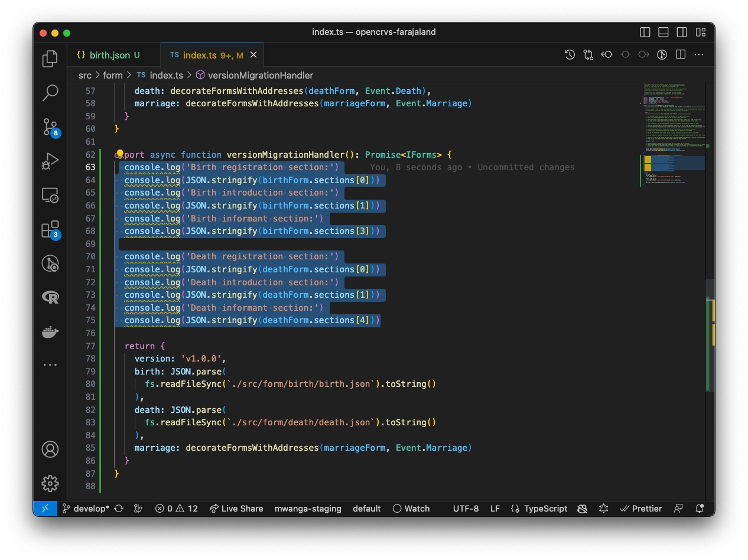Customize layout icon in the title bar
Viewport: 748px width, 560px height.
pyautogui.click(x=701, y=32)
